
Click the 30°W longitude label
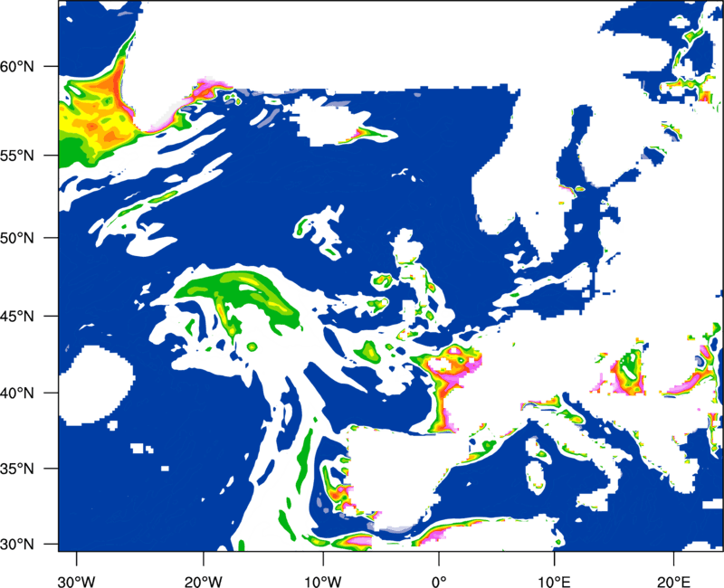tap(76, 582)
